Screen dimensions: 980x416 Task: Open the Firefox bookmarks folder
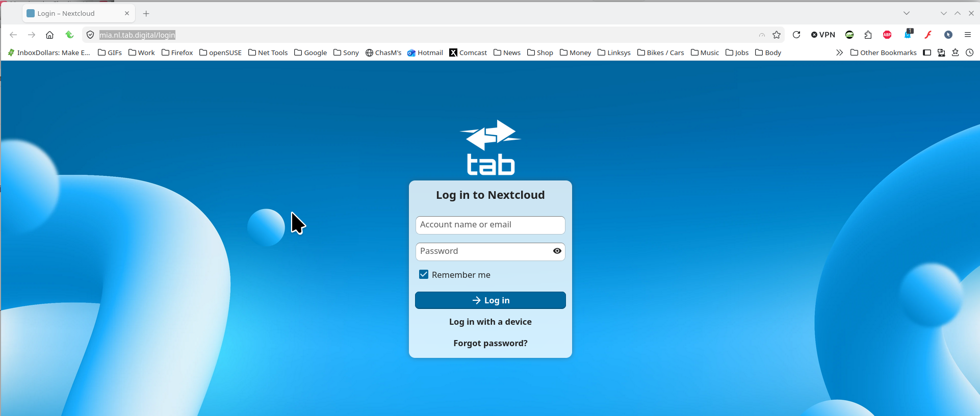coord(177,53)
